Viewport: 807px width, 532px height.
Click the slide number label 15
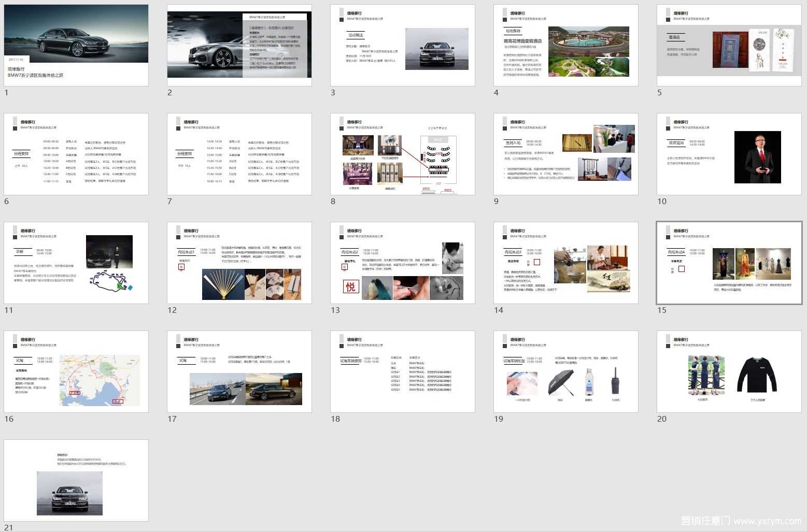(662, 310)
